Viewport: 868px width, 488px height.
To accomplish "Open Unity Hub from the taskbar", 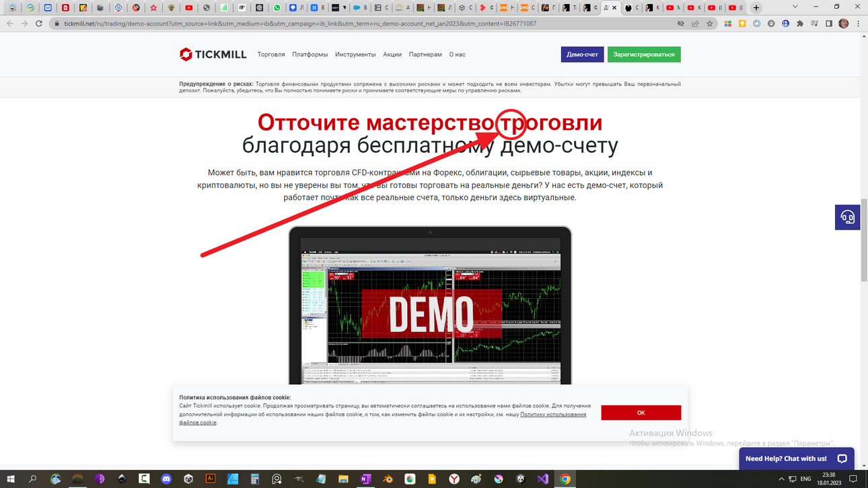I will [x=188, y=479].
